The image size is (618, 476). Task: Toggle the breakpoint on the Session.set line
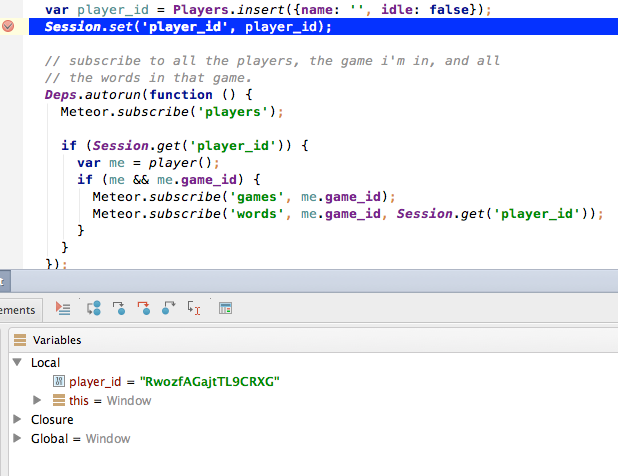[8, 26]
